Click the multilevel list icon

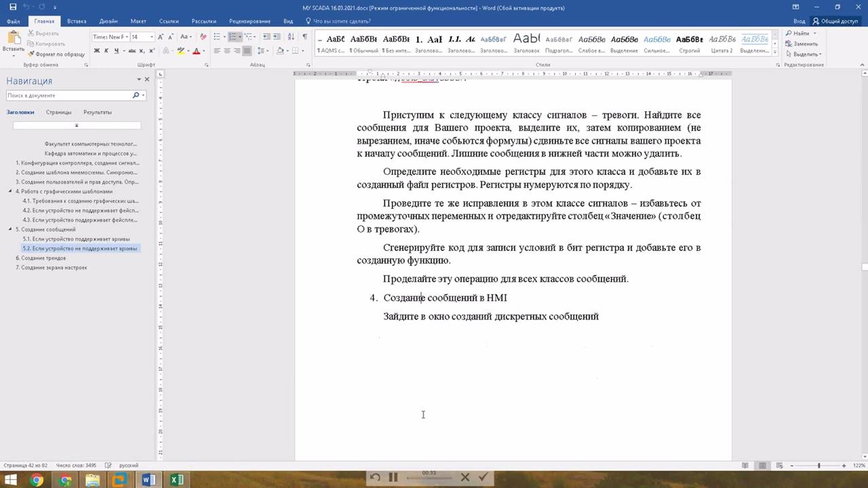click(248, 37)
